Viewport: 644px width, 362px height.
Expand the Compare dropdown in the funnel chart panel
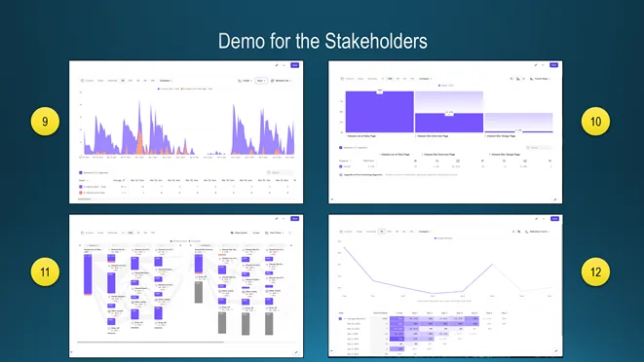tap(425, 79)
